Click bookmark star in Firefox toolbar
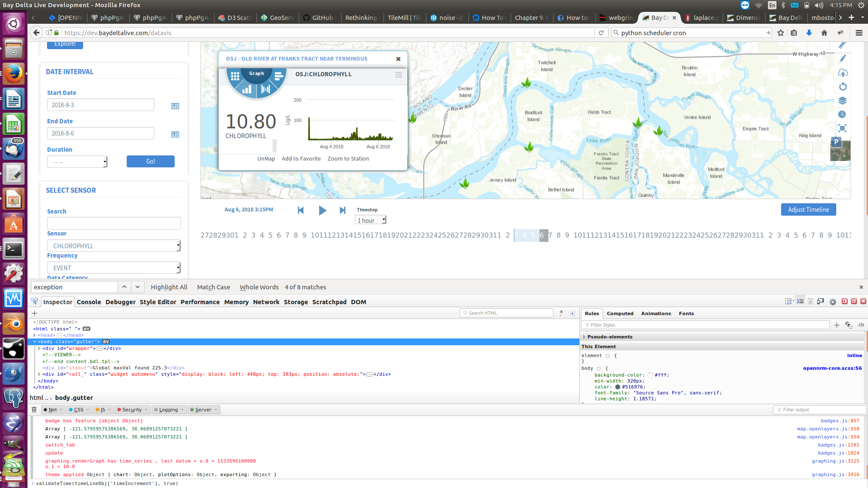 [781, 33]
